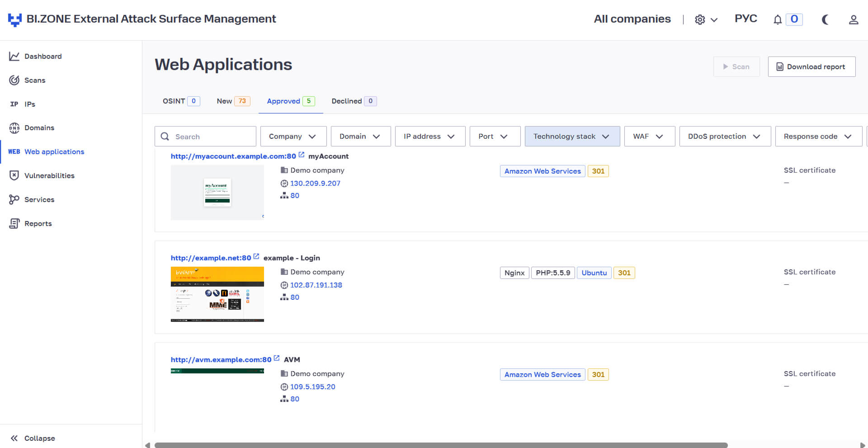Open the Technology stack filter
This screenshot has width=868, height=448.
pyautogui.click(x=572, y=137)
